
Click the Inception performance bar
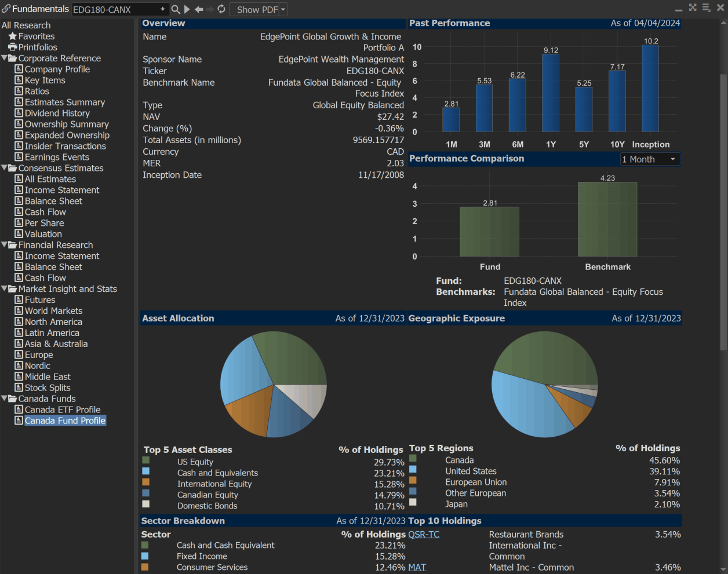650,88
